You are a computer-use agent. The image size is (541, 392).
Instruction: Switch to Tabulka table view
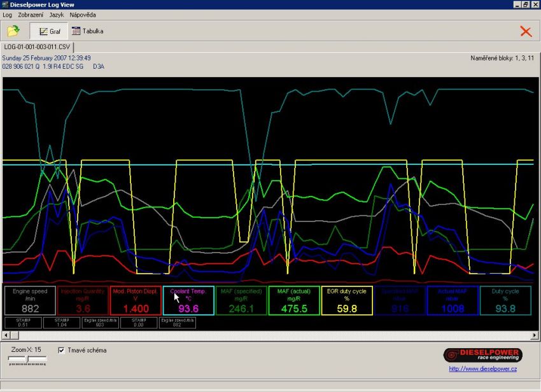coord(87,31)
